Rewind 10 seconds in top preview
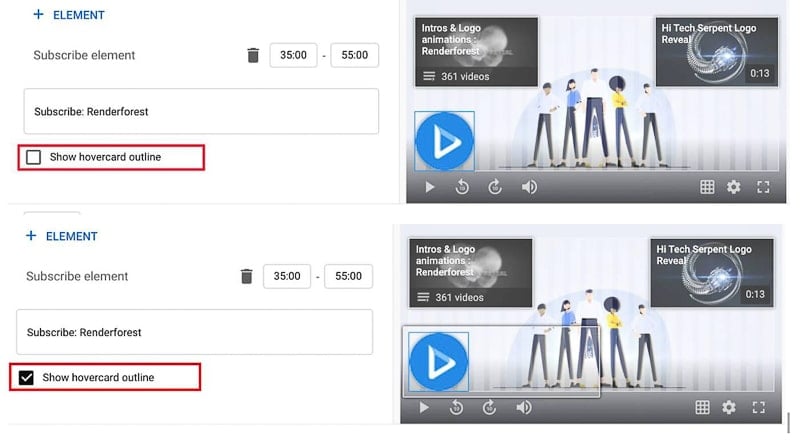 click(462, 187)
